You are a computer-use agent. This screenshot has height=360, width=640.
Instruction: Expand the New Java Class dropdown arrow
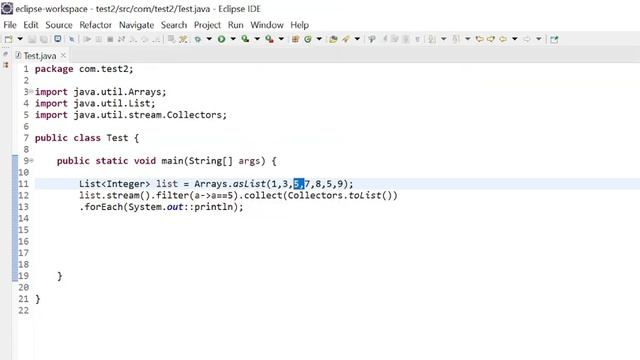pos(319,39)
